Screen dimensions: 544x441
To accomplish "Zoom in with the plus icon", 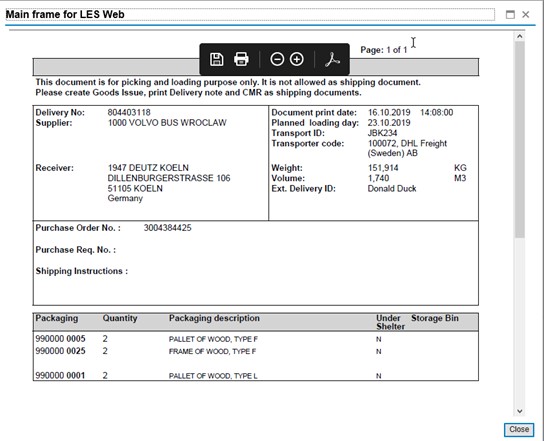I will click(x=297, y=59).
